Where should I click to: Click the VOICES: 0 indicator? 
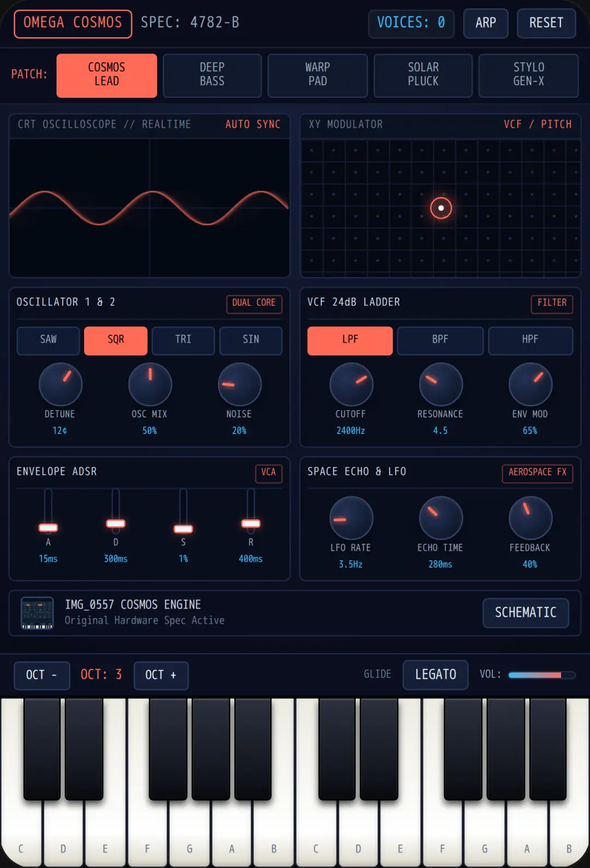pos(411,23)
